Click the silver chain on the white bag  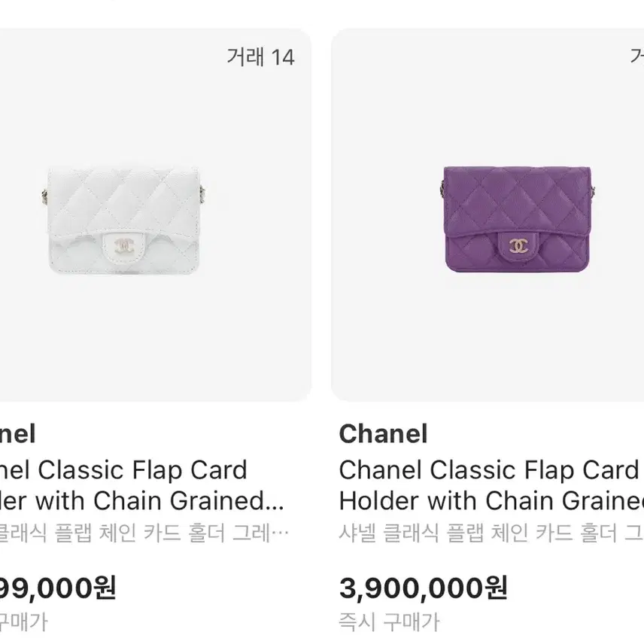[x=43, y=196]
